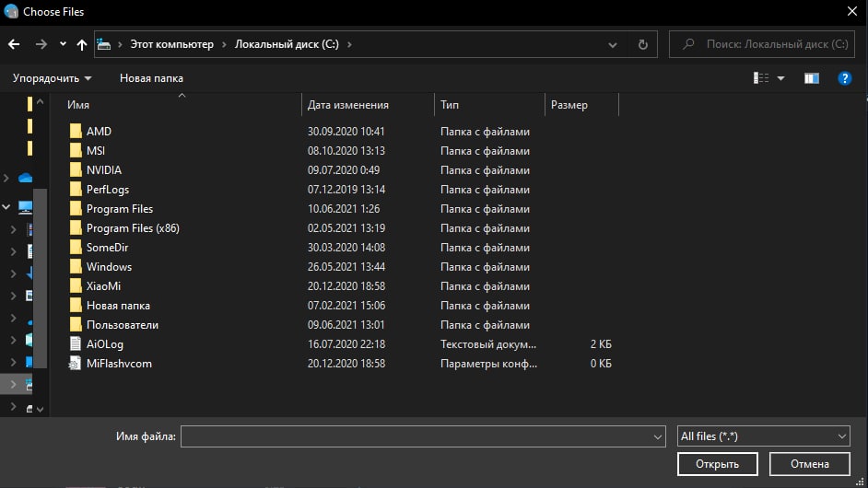Expand the address bar history dropdown

pos(612,44)
